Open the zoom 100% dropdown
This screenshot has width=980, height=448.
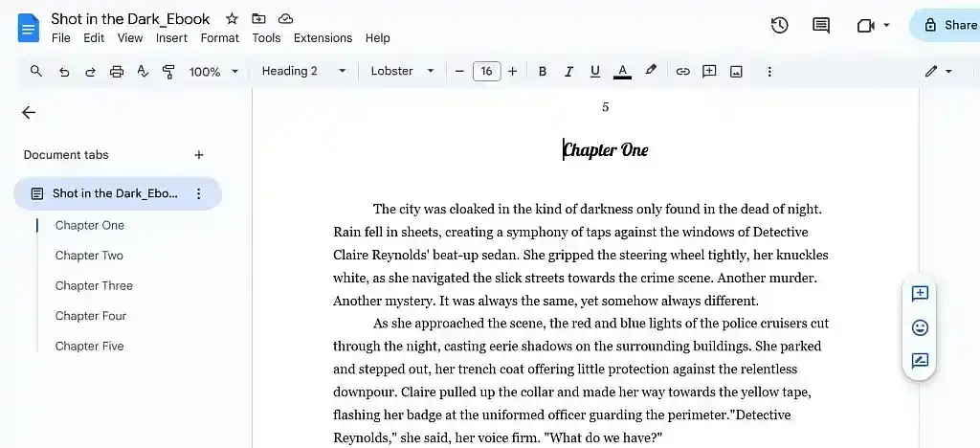coord(213,72)
